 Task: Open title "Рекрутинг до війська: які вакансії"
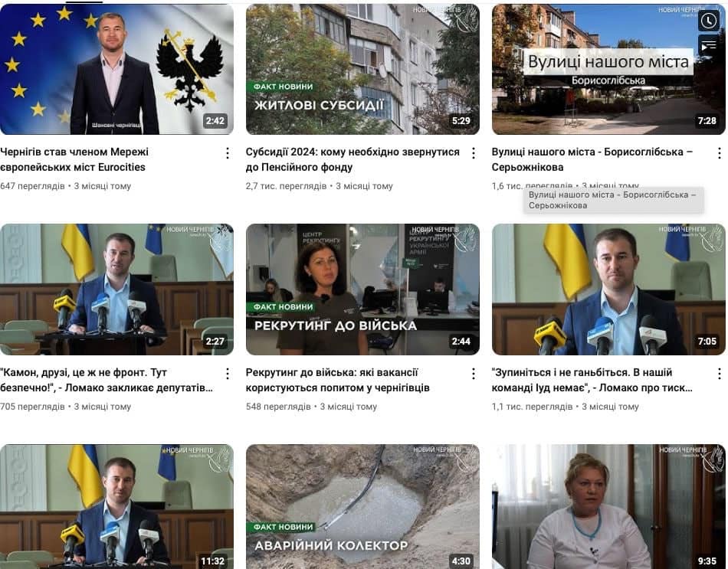pos(337,380)
